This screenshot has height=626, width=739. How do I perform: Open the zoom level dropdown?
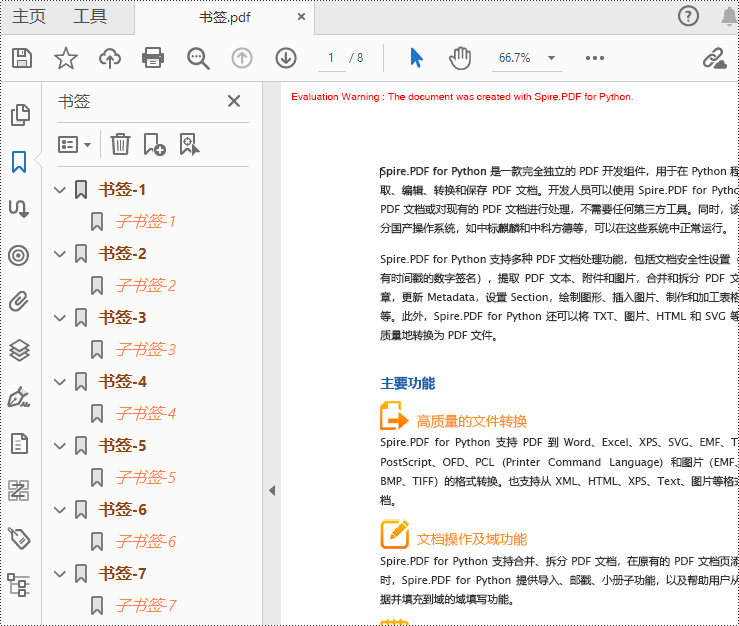click(x=551, y=58)
